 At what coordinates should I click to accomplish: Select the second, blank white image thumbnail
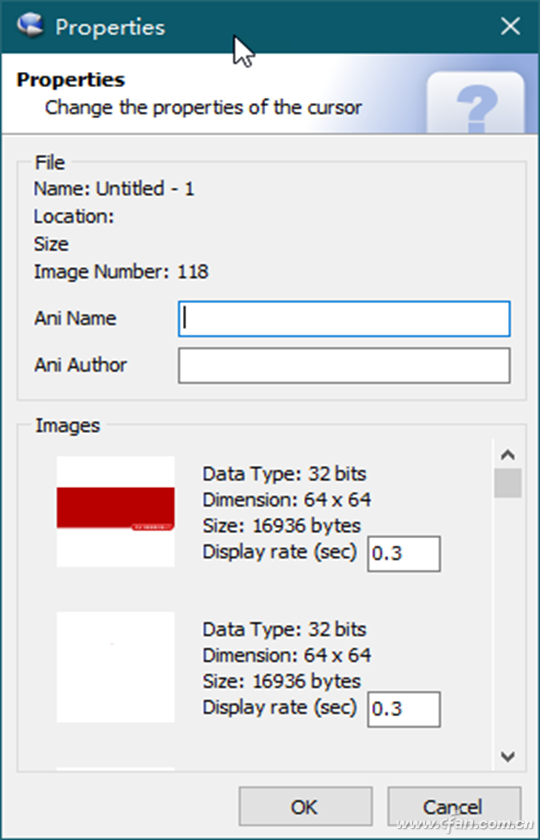tap(116, 666)
